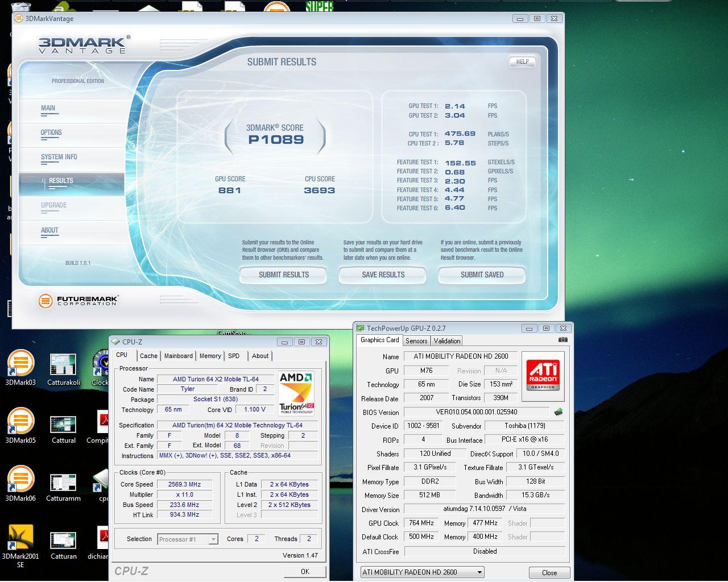Viewport: 728px width, 582px height.
Task: Switch to the About tab in CPU-Z
Action: pyautogui.click(x=260, y=356)
